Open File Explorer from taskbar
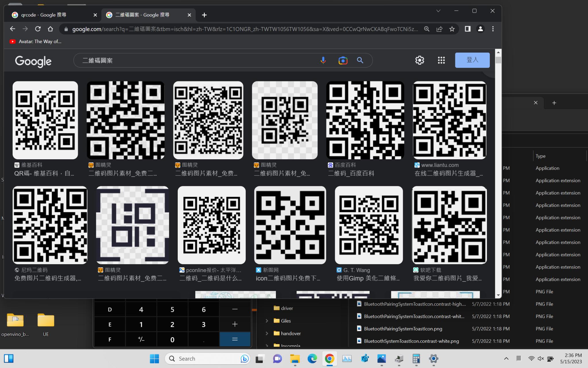Viewport: 588px width, 368px height. pos(295,359)
